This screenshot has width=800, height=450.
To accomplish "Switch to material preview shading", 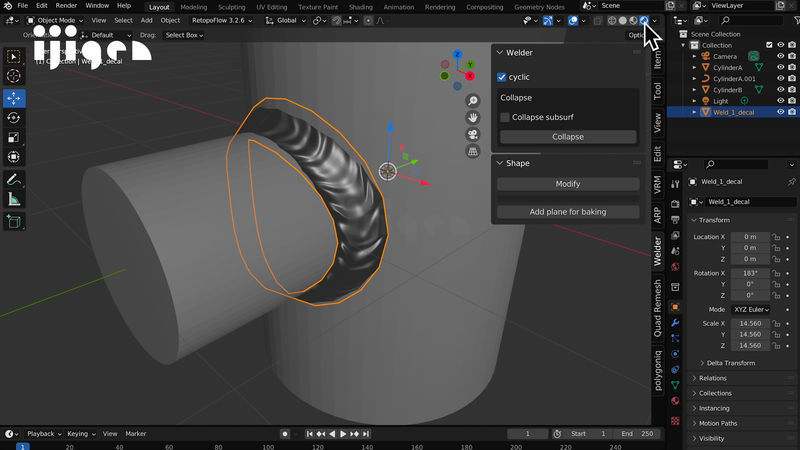I will pos(633,20).
